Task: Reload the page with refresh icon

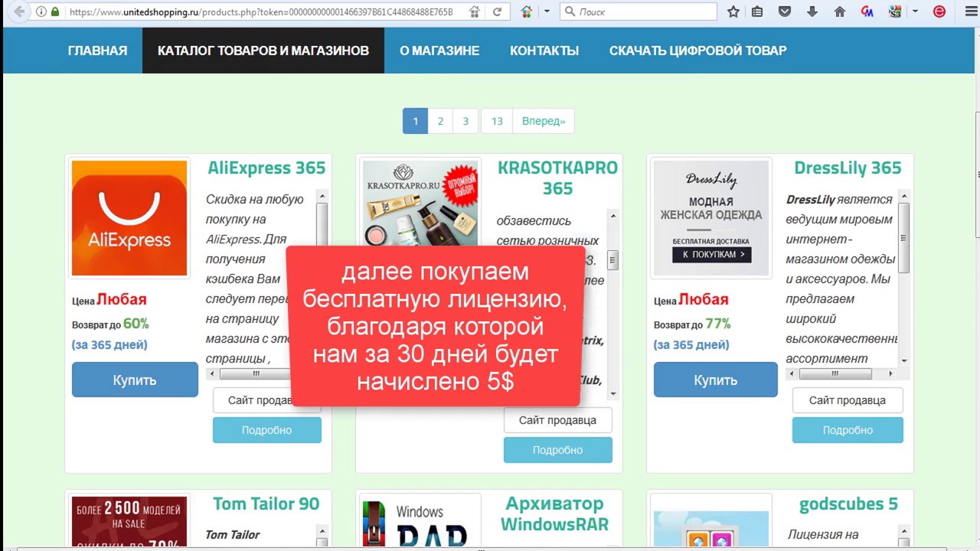Action: point(498,11)
